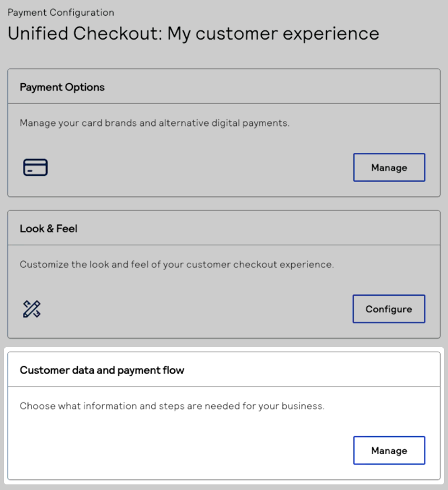Screen dimensions: 448x490
Task: Open the Payment Configuration breadcrumb link
Action: click(62, 12)
